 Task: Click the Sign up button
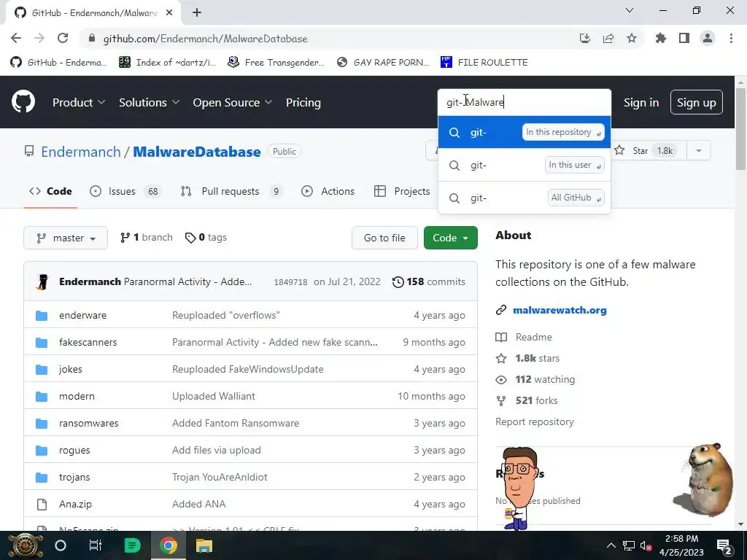pyautogui.click(x=697, y=102)
